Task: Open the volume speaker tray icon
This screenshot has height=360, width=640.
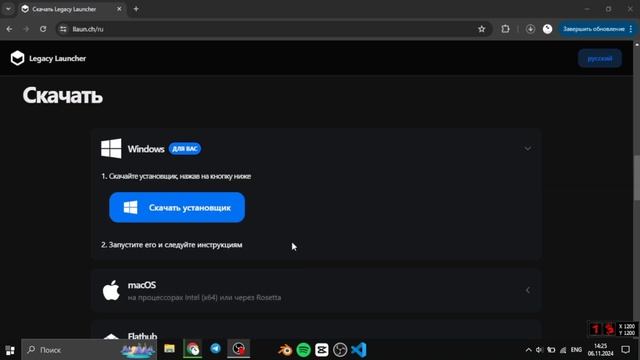Action: click(539, 350)
